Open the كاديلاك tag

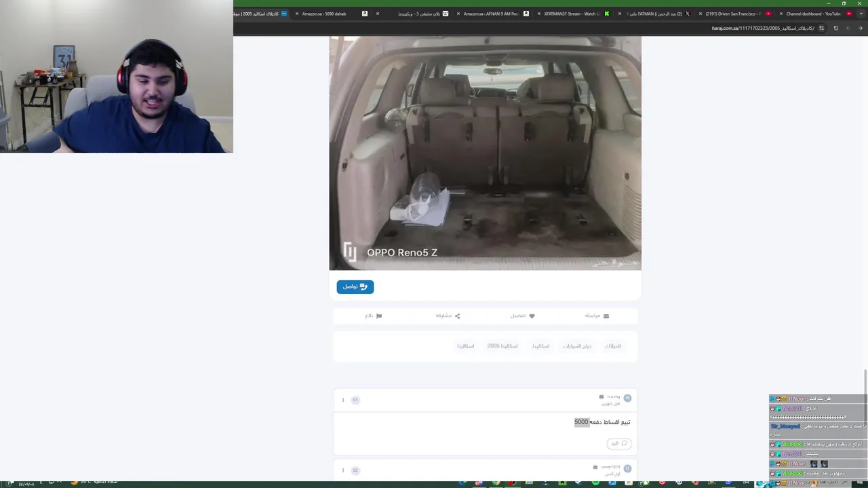613,346
